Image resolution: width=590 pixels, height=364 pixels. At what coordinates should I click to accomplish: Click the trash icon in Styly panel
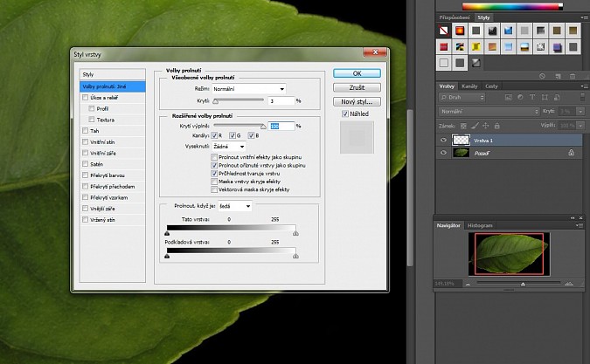point(573,76)
